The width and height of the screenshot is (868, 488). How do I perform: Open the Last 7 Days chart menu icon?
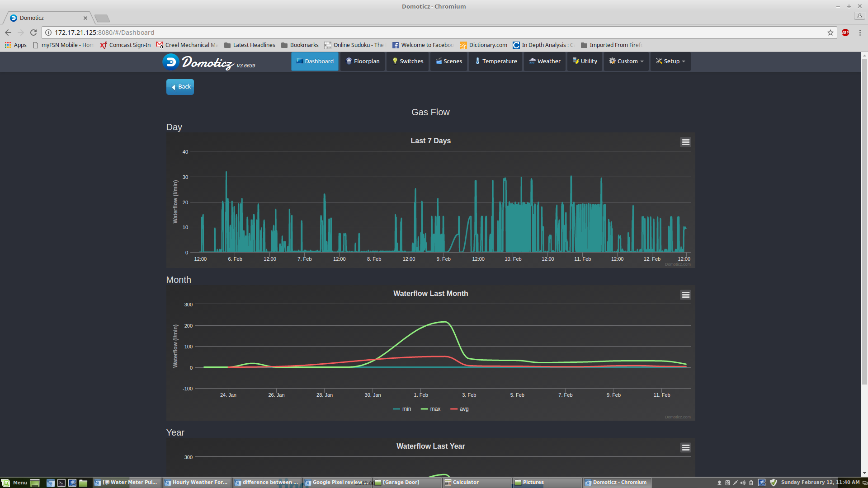tap(685, 142)
